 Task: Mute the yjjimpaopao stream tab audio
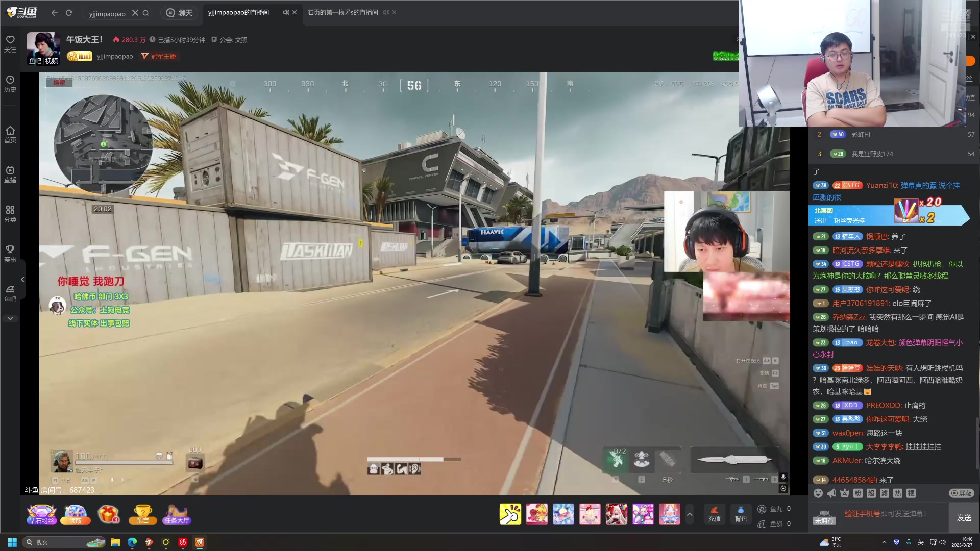(286, 12)
